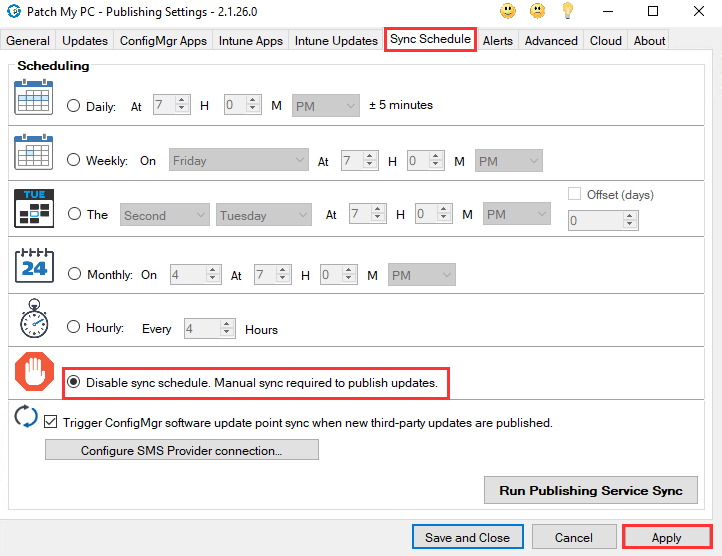Viewport: 722px width, 556px height.
Task: Select 'The' Second Tuesday radio button
Action: (74, 214)
